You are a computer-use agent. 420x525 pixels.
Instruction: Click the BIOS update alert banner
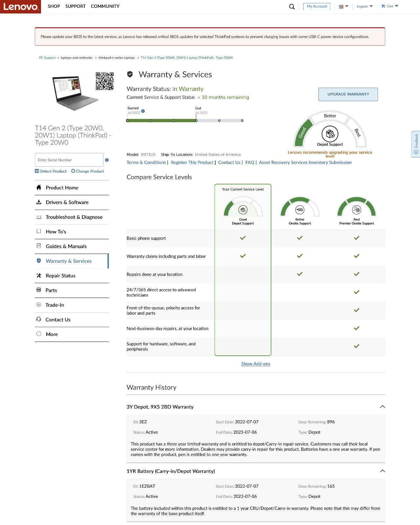click(x=210, y=36)
